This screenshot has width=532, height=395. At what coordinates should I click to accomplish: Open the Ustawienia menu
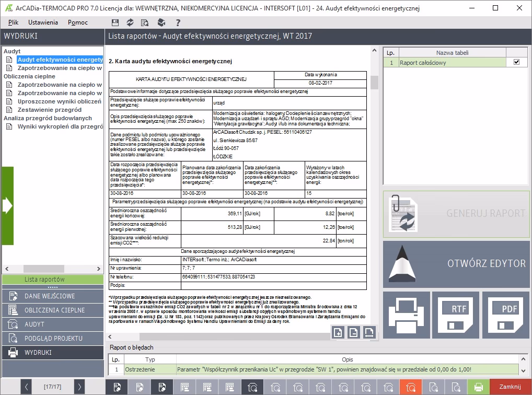coord(43,22)
